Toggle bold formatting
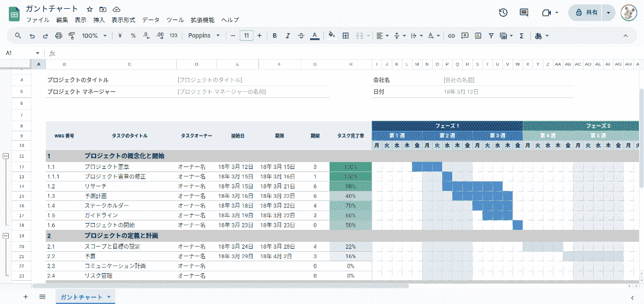This screenshot has height=304, width=644. (x=275, y=36)
